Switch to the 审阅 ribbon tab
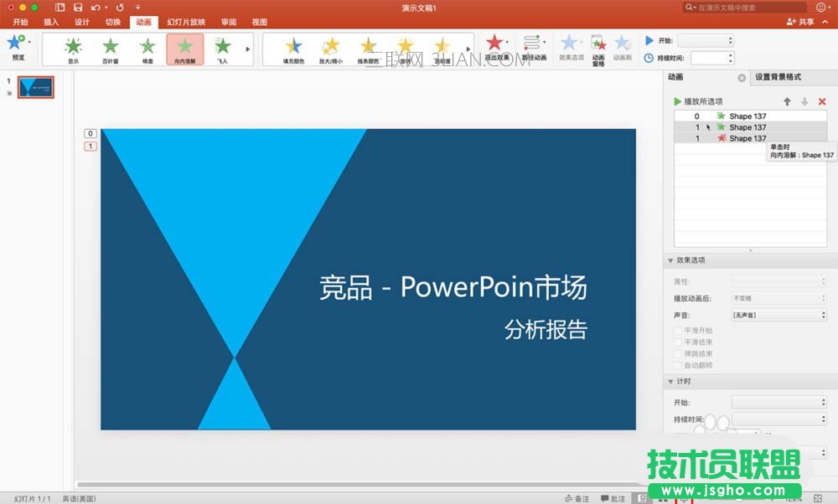 [229, 22]
